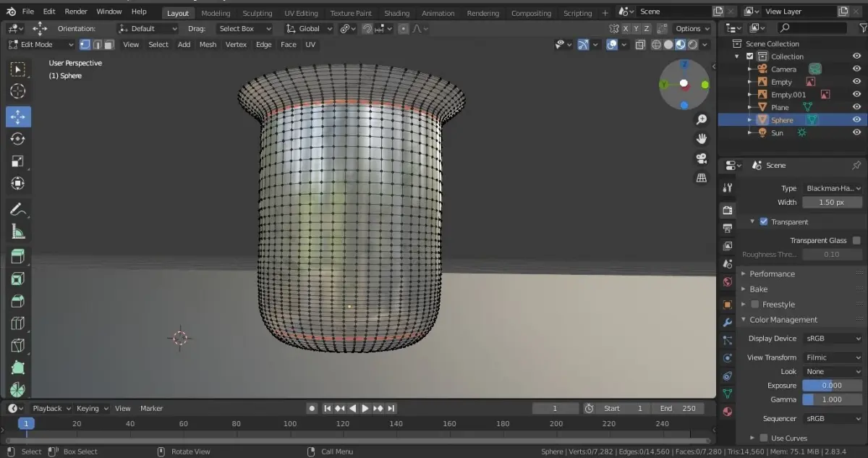Screen dimensions: 868x458
Task: Activate the Scale tool
Action: [18, 161]
